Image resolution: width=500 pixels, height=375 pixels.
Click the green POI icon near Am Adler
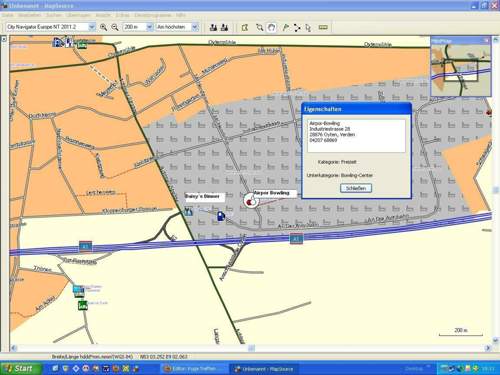coord(82,305)
